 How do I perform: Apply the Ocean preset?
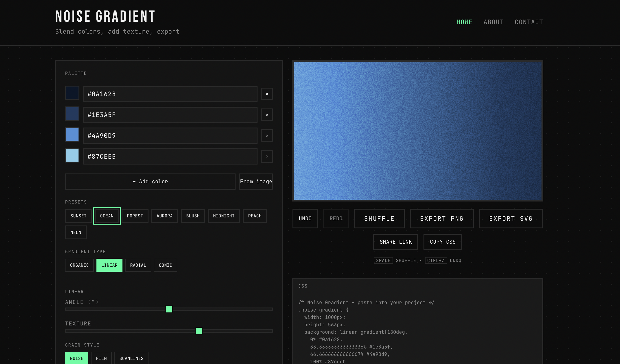[107, 216]
